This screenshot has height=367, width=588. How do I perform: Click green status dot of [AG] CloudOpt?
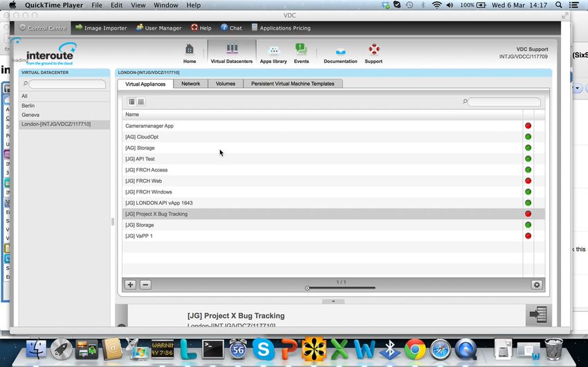(528, 137)
